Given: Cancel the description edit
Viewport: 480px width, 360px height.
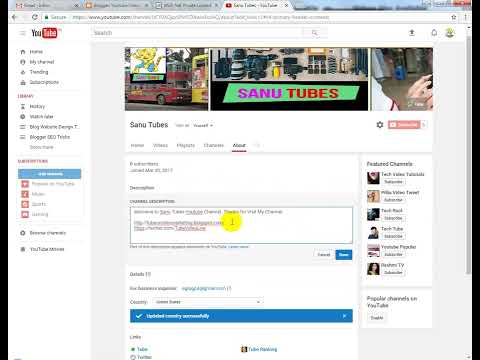Looking at the screenshot, I should pos(323,255).
